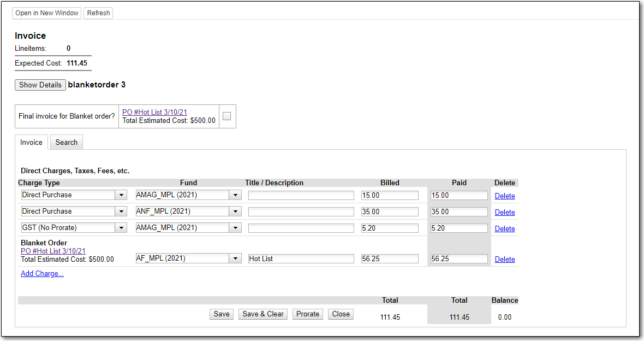Delete the Hot List blanket order charge

pyautogui.click(x=504, y=260)
